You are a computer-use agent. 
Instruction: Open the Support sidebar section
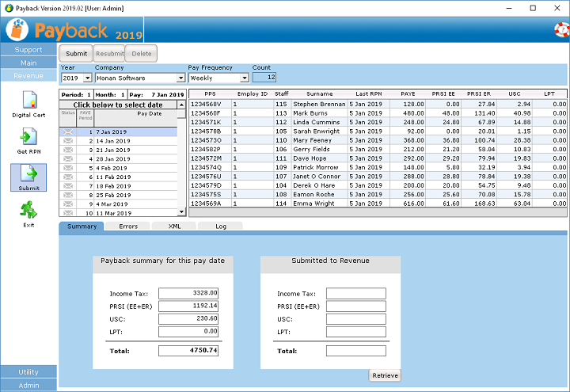28,50
